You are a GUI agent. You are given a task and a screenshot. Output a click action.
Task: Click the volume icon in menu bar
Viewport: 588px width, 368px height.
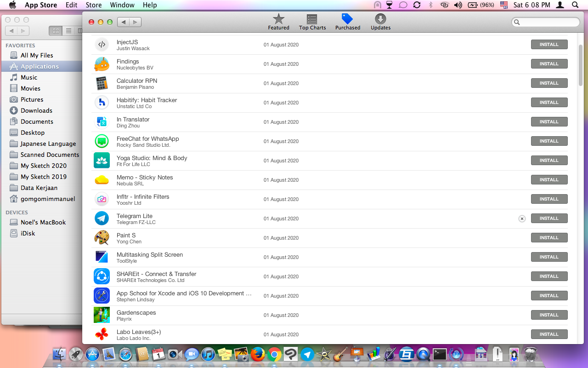click(x=458, y=5)
